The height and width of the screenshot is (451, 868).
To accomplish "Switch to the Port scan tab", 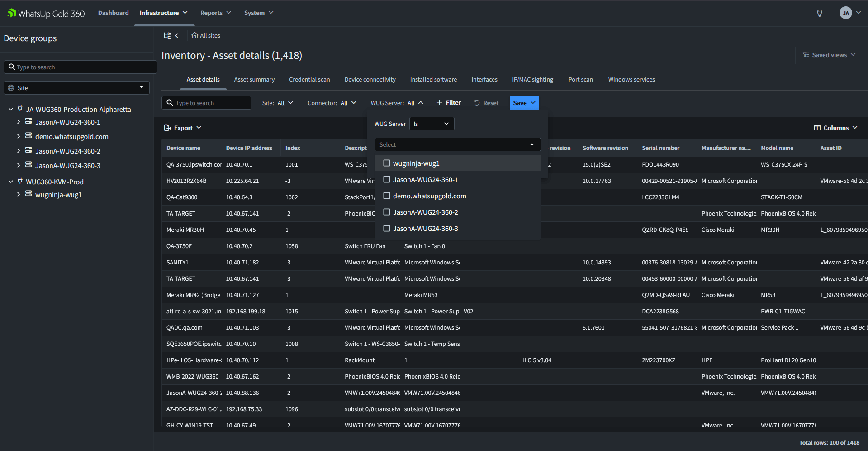I will pos(581,79).
